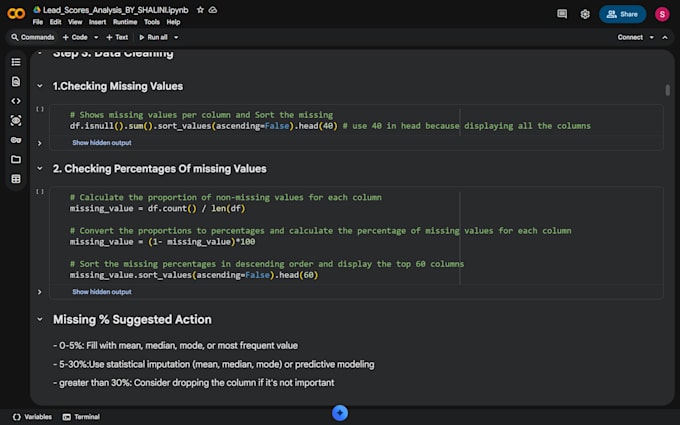
Task: Click the notebook vertical scrollbar thumb
Action: (x=667, y=90)
